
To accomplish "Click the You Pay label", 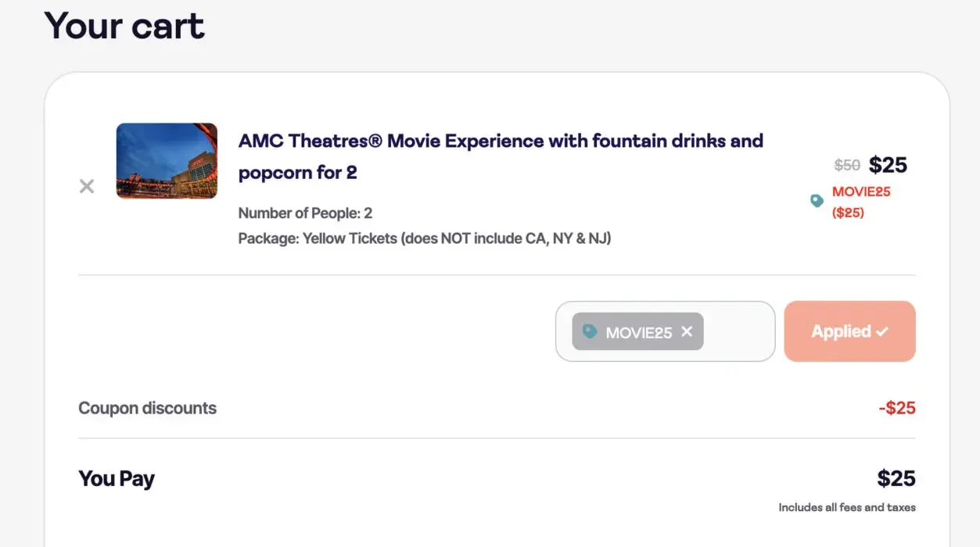I will pyautogui.click(x=117, y=478).
